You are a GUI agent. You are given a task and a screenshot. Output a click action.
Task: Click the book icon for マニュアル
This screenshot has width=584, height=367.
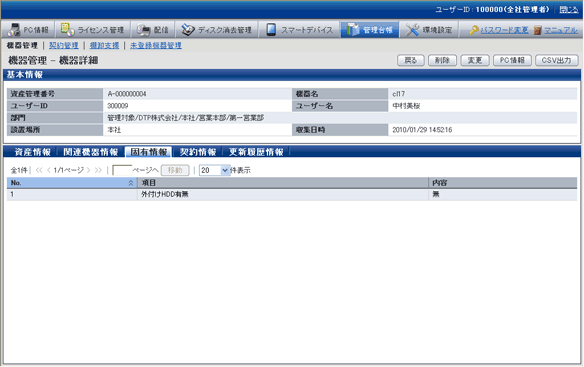pos(537,30)
